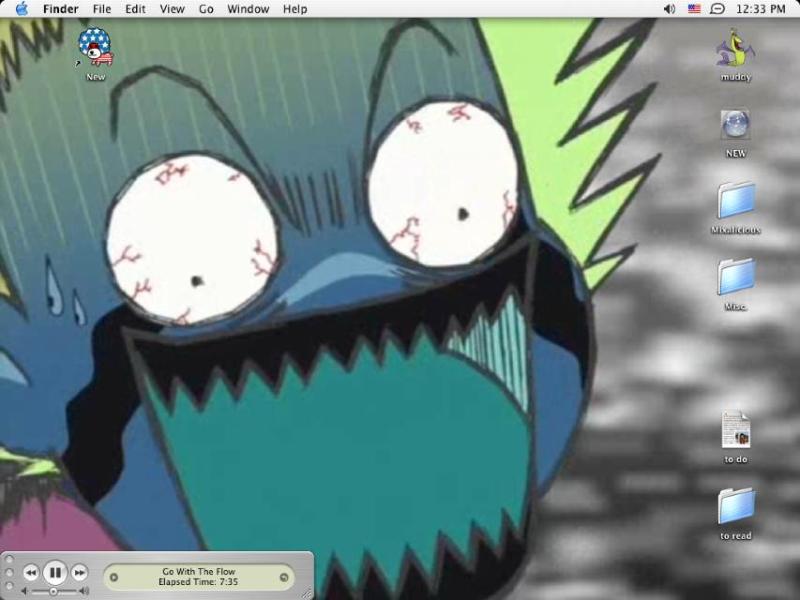800x600 pixels.
Task: Open the File menu
Action: click(x=102, y=9)
